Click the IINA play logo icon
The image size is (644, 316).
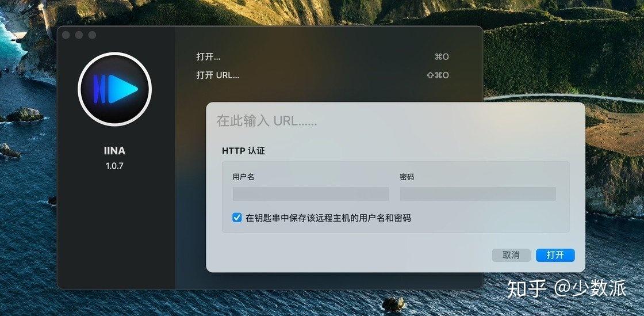tap(114, 89)
